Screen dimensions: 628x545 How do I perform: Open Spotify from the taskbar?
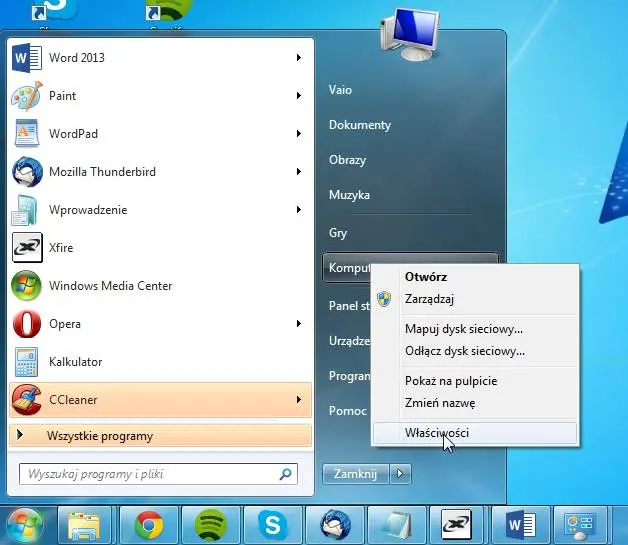click(211, 525)
